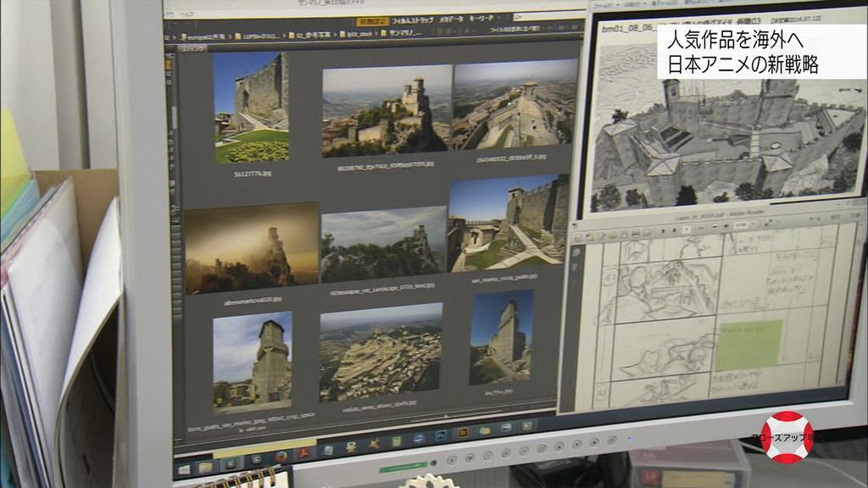The width and height of the screenshot is (868, 488).
Task: Select the aerial fortress thumbnail in top row
Action: tap(515, 105)
